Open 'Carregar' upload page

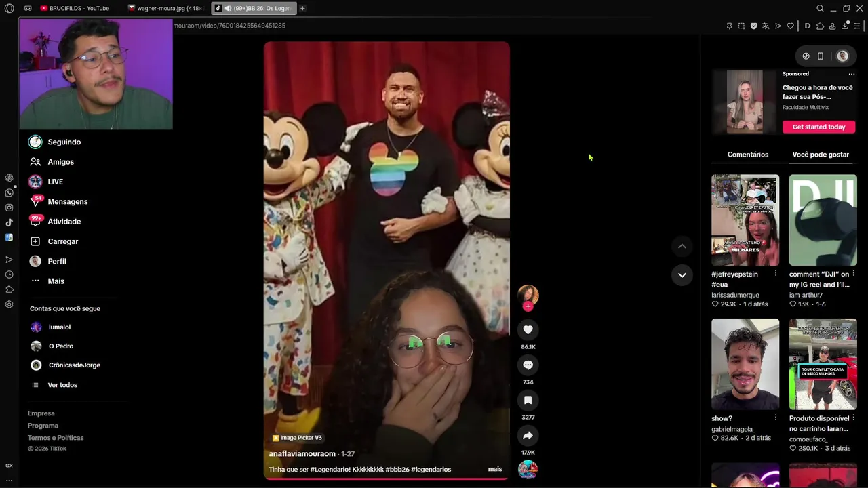click(62, 241)
